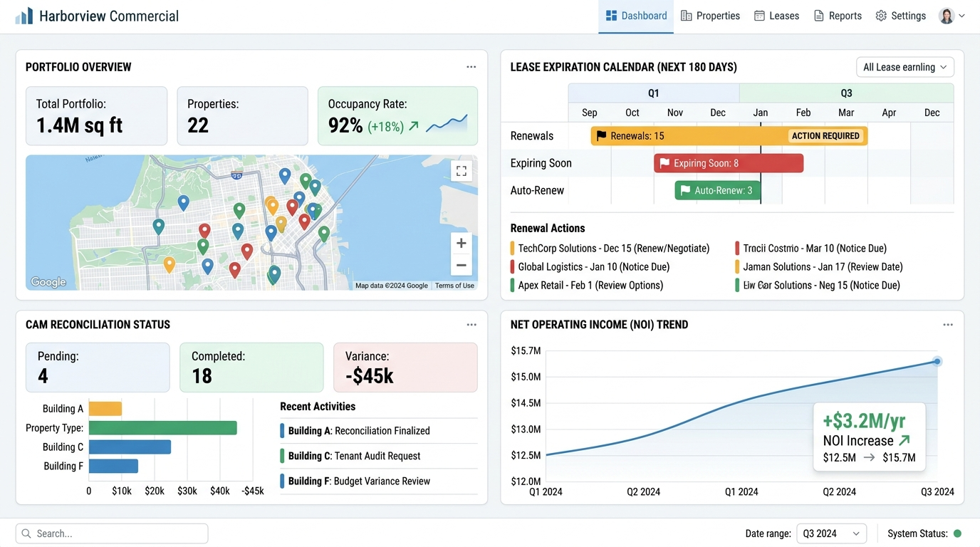The image size is (980, 547).
Task: Expand the map to fullscreen
Action: coord(462,171)
